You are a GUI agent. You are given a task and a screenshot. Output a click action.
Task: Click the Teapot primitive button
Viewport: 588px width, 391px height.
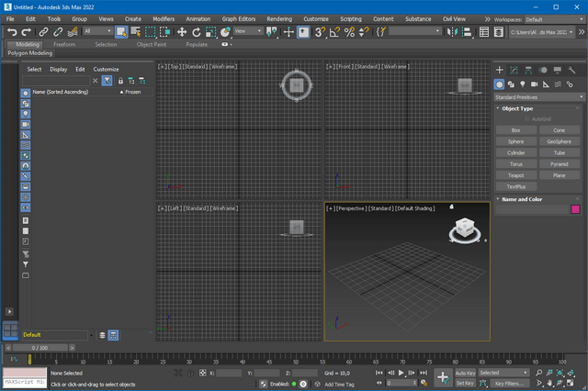tap(516, 174)
